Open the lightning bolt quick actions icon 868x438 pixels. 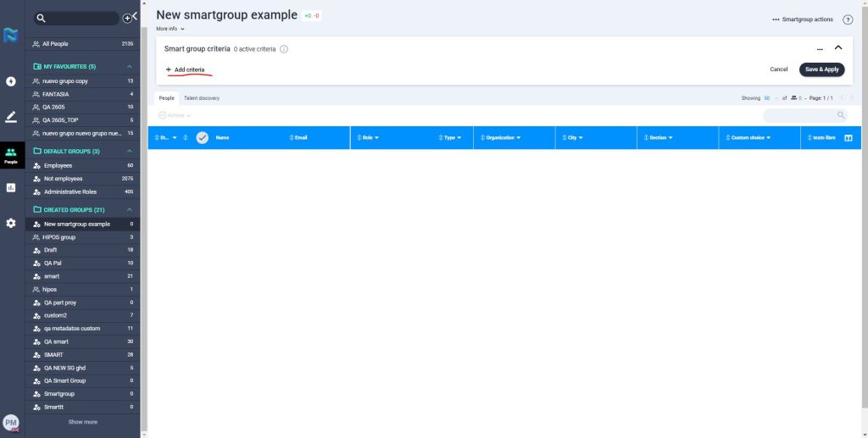[x=11, y=81]
